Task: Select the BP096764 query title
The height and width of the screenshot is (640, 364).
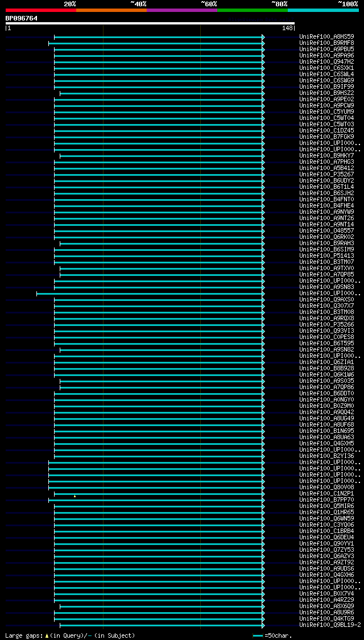Action: 21,18
